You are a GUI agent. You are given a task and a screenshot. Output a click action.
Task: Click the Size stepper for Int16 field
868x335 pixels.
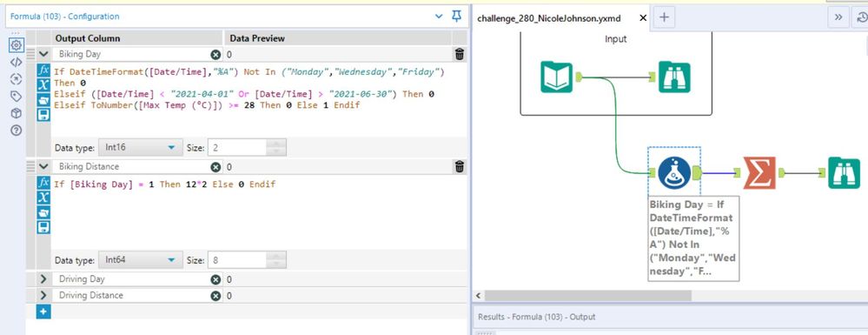275,148
